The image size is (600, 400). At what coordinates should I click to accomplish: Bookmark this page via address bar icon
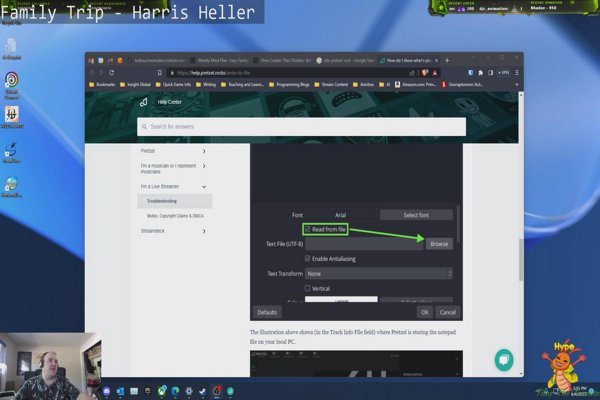[x=160, y=73]
